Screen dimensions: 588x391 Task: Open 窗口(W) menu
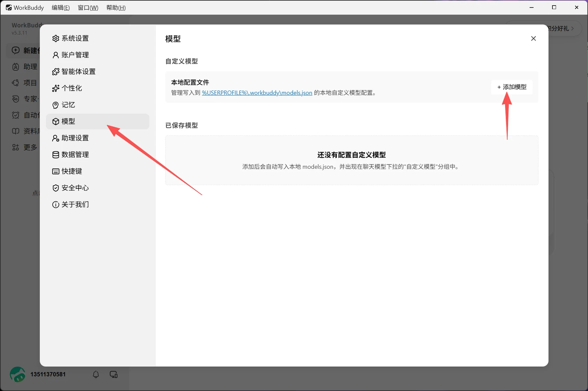[x=88, y=8]
